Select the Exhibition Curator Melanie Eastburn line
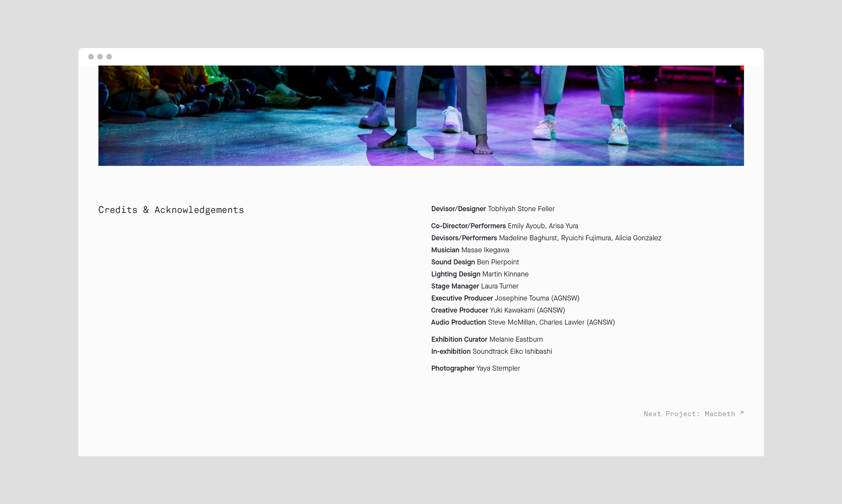The height and width of the screenshot is (504, 842). tap(487, 339)
